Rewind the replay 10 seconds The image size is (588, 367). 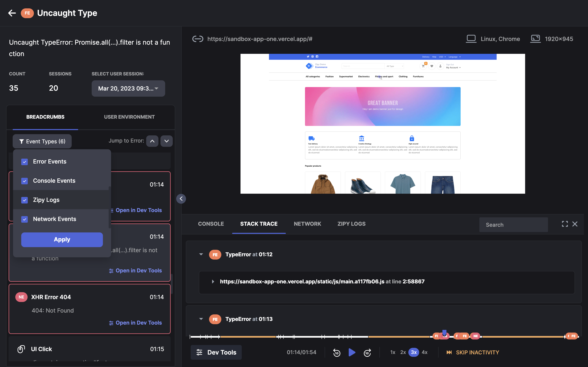pyautogui.click(x=336, y=353)
